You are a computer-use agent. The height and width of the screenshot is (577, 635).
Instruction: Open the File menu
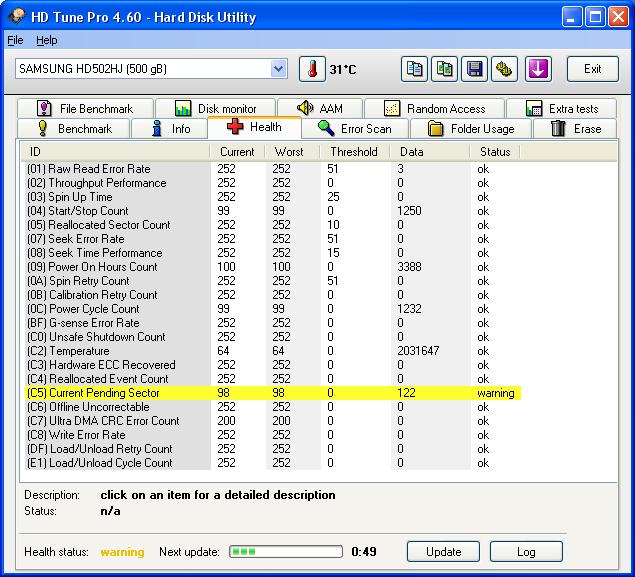tap(15, 40)
